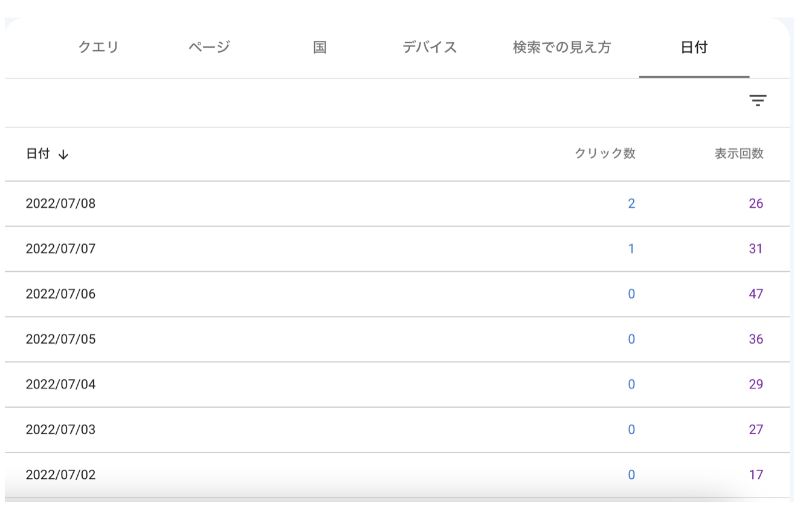The image size is (812, 517).
Task: Select the 2022/07/04 row date
Action: [60, 384]
